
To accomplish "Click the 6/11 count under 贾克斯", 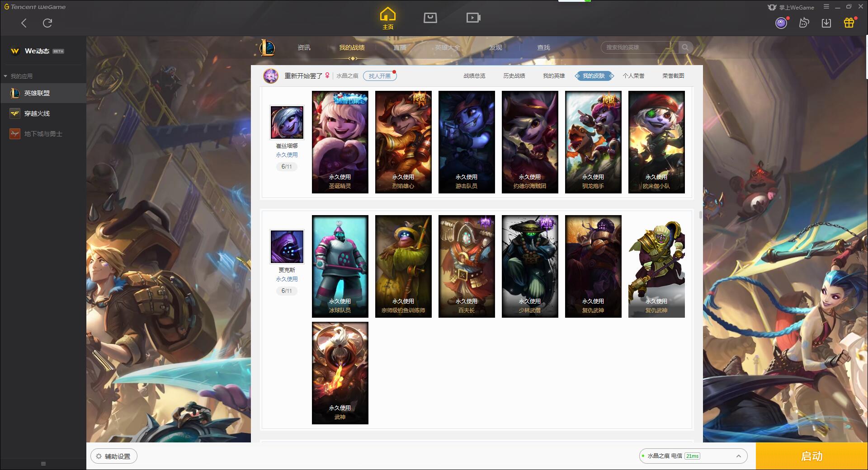I will 287,291.
